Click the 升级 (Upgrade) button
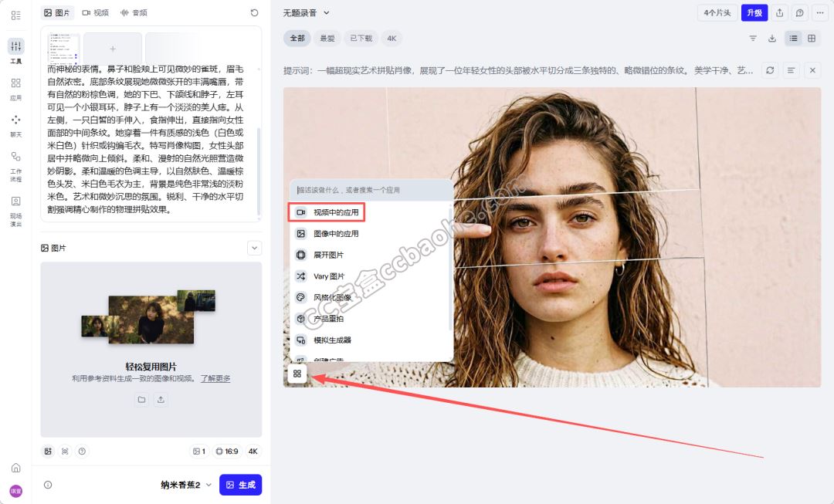 754,13
